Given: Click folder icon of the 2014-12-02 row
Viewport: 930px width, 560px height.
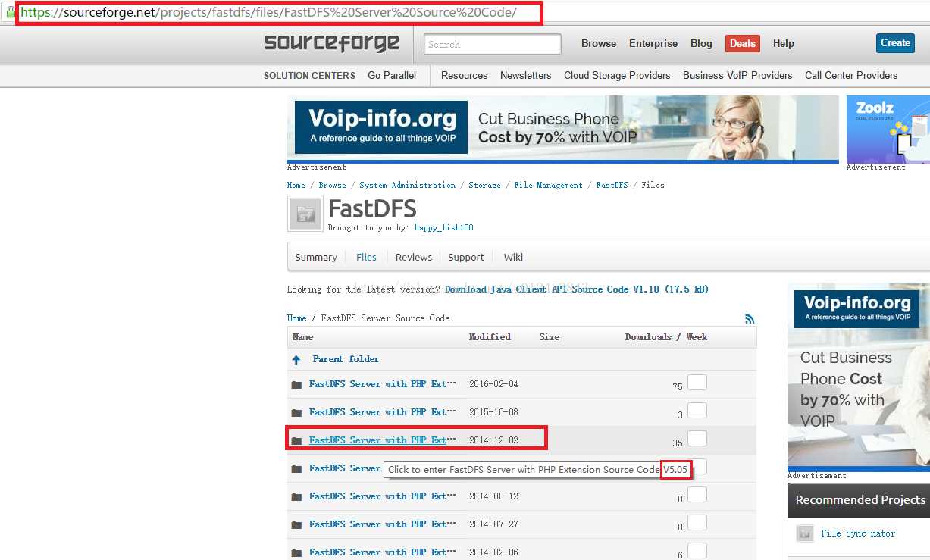Looking at the screenshot, I should [296, 441].
